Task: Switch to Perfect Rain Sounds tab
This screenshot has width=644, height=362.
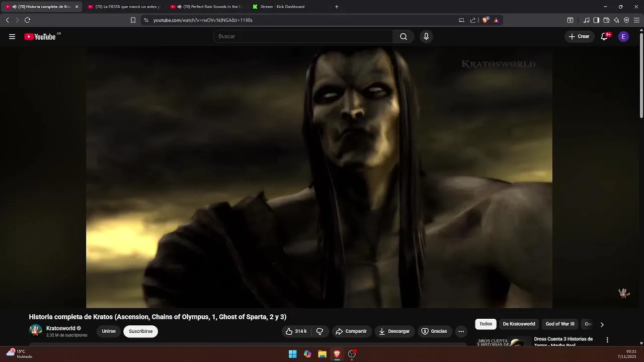Action: [x=206, y=7]
